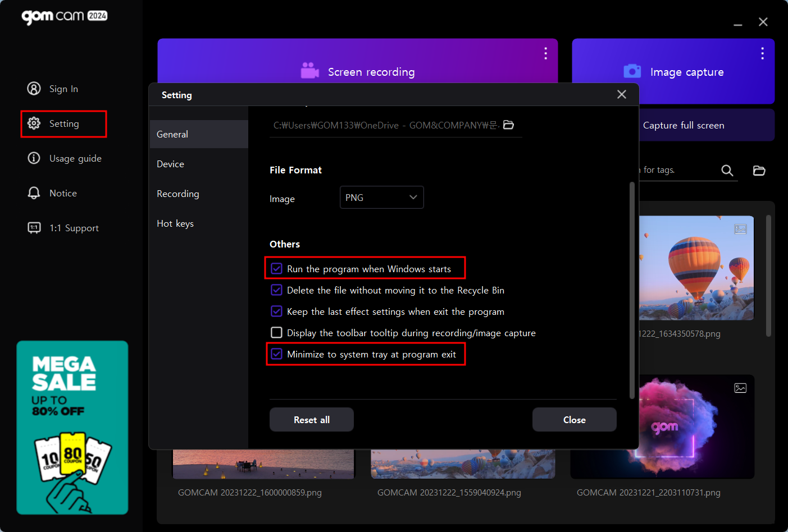Expand the Image format PNG dropdown
The image size is (788, 532).
381,198
